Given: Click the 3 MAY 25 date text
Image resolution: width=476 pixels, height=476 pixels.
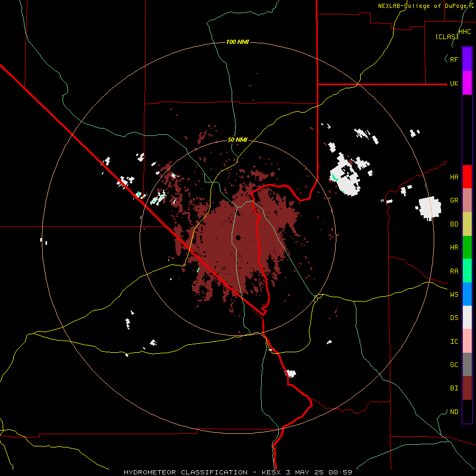Looking at the screenshot, I should click(305, 472).
